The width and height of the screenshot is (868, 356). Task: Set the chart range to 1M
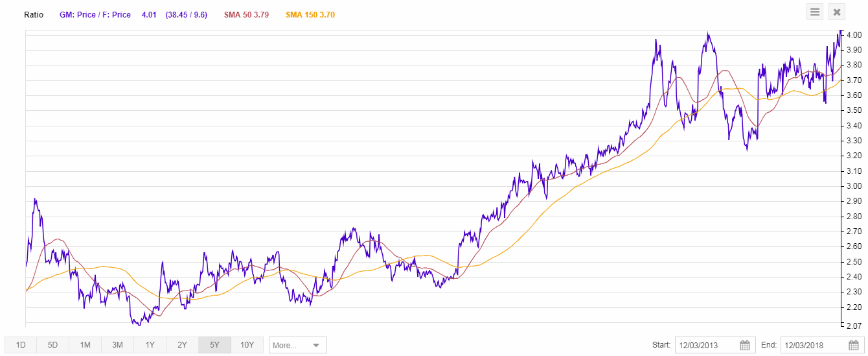(x=86, y=345)
